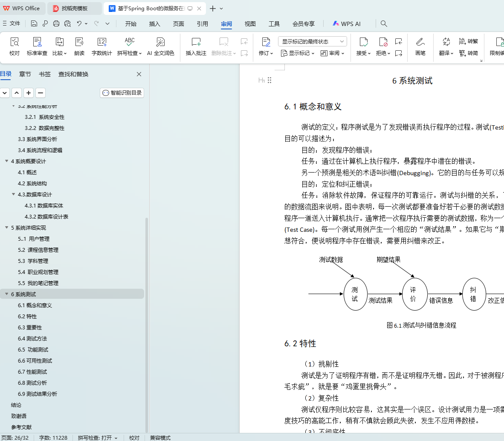Click the plus button in outline panel
504x441 pixels.
point(29,93)
